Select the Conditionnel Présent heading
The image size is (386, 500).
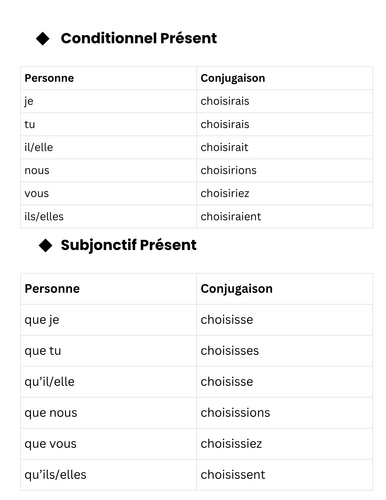139,38
